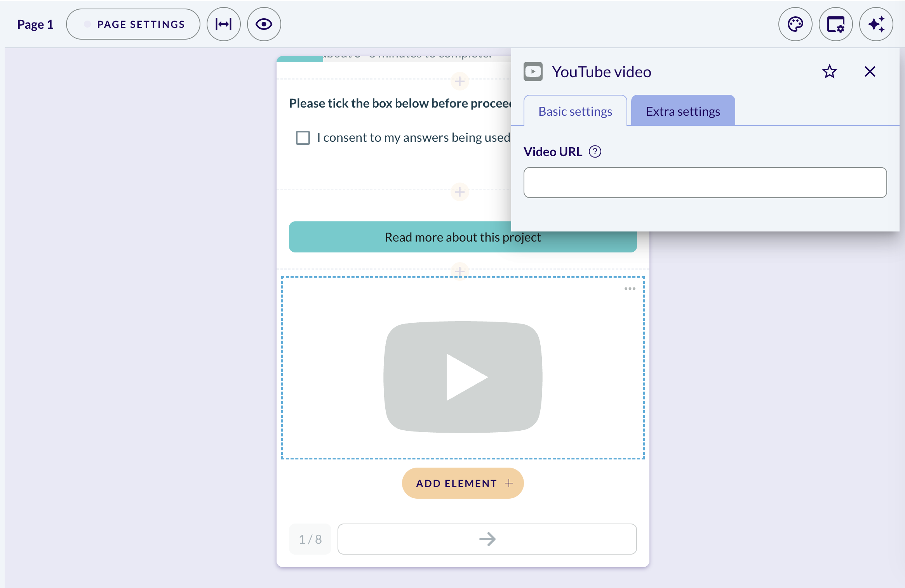Image resolution: width=905 pixels, height=588 pixels.
Task: Click the Video URL help question icon
Action: point(595,151)
